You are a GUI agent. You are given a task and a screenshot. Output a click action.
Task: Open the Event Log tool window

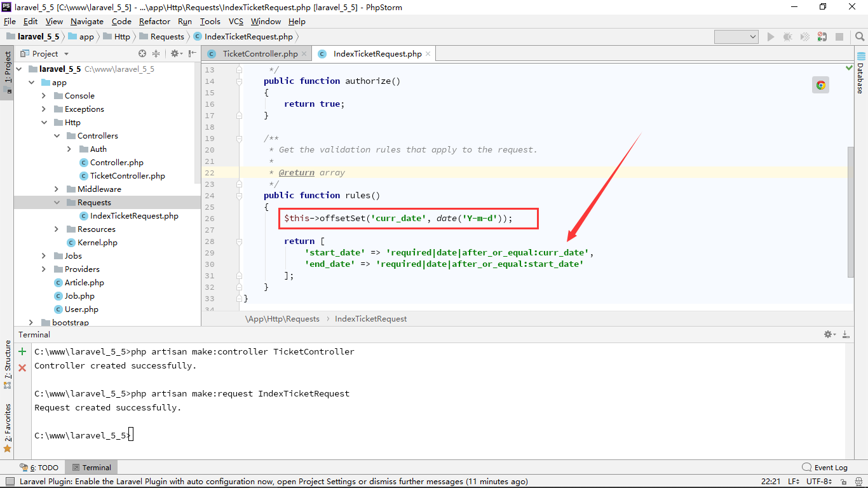tap(825, 468)
